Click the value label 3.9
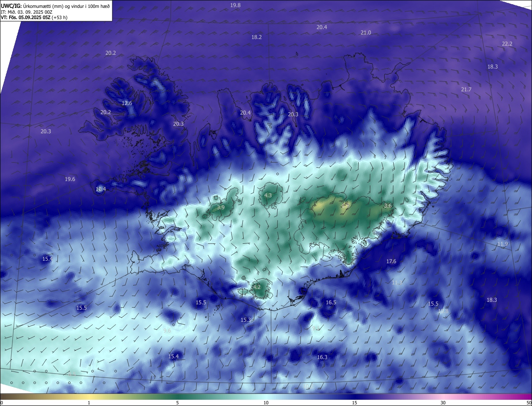Viewport: 532px width, 406px height. coord(221,207)
